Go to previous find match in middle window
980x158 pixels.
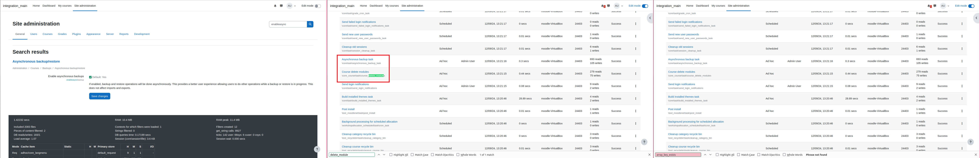tap(379, 155)
